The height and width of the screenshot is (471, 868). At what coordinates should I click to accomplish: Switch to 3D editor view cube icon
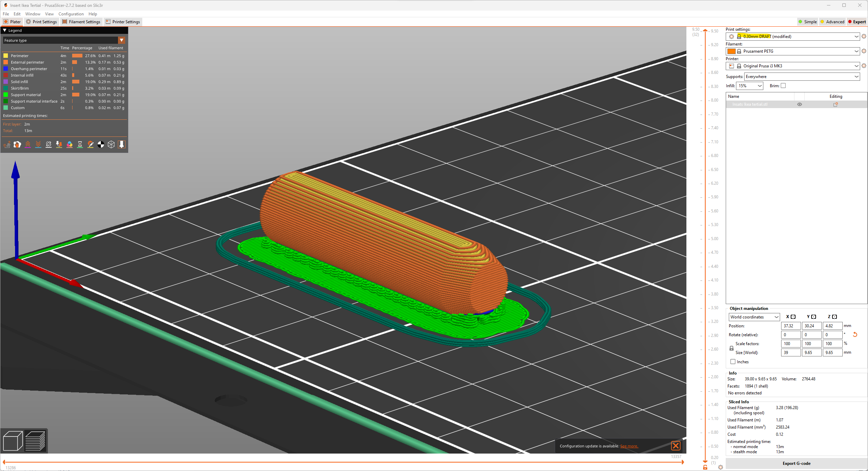[13, 441]
